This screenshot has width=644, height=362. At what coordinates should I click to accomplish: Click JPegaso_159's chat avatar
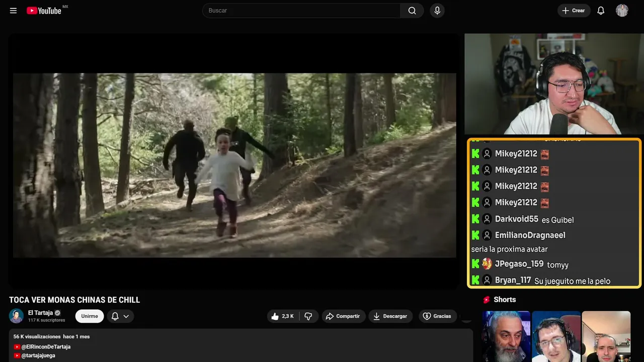[x=487, y=264]
